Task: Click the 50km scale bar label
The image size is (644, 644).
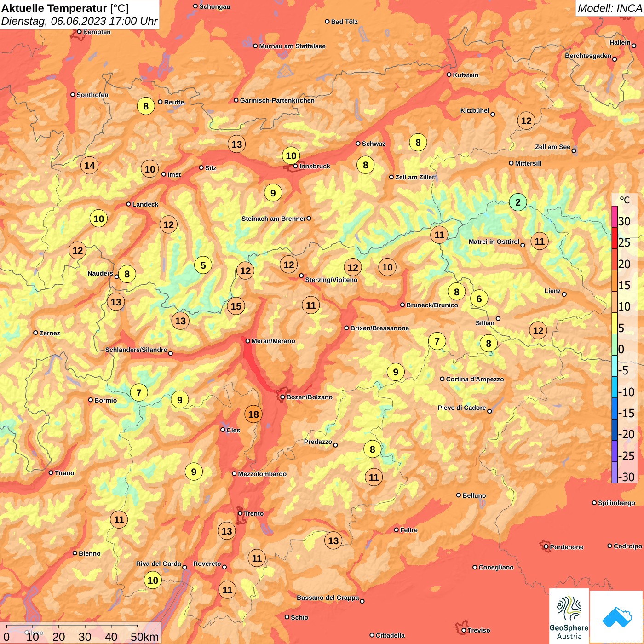Action: (x=144, y=637)
